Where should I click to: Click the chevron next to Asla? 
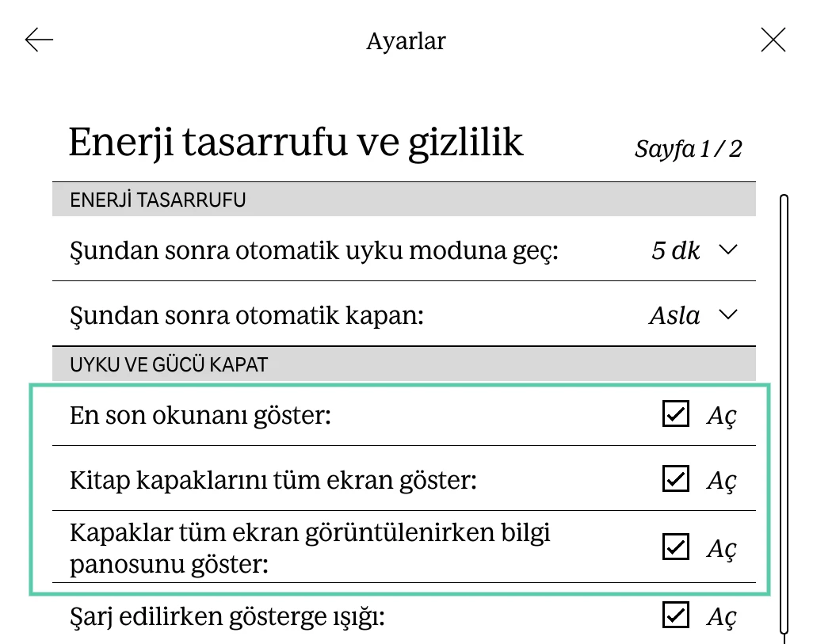(727, 315)
